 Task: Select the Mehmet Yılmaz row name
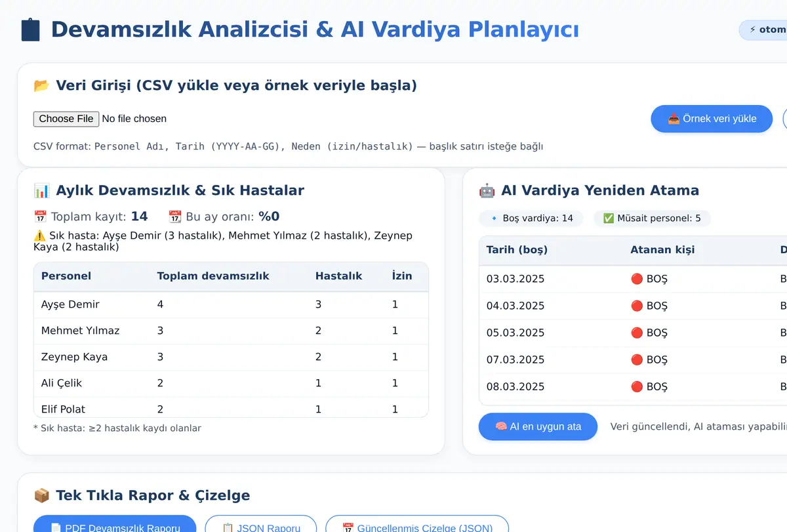[81, 331]
